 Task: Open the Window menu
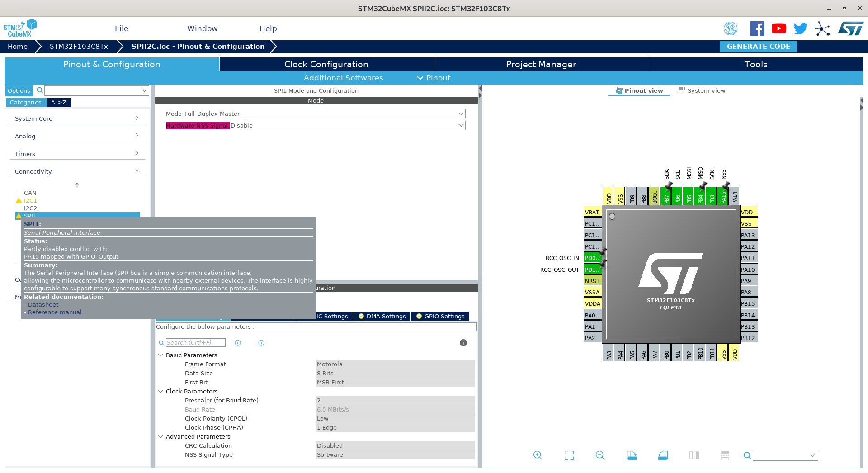point(203,28)
